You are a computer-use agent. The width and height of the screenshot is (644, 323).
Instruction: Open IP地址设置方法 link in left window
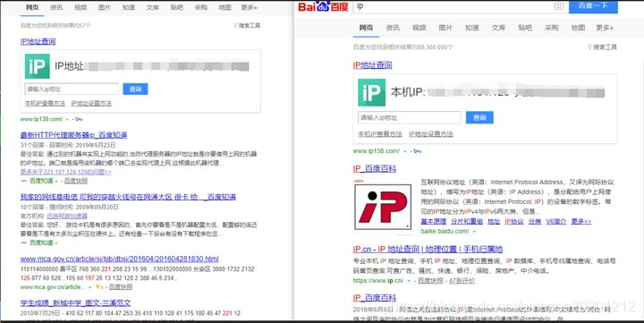click(91, 104)
